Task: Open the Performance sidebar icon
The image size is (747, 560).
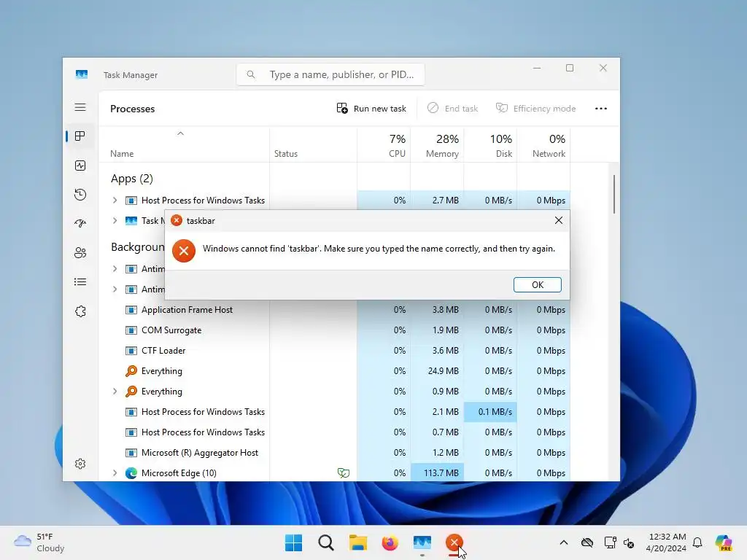Action: pos(80,166)
